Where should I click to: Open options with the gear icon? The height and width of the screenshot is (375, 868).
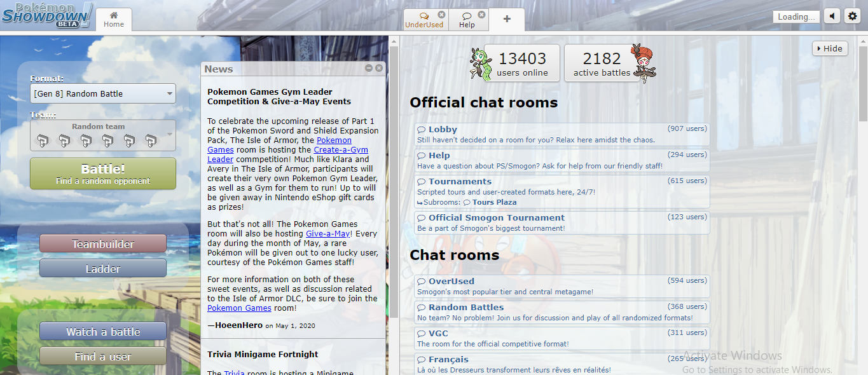pos(853,17)
